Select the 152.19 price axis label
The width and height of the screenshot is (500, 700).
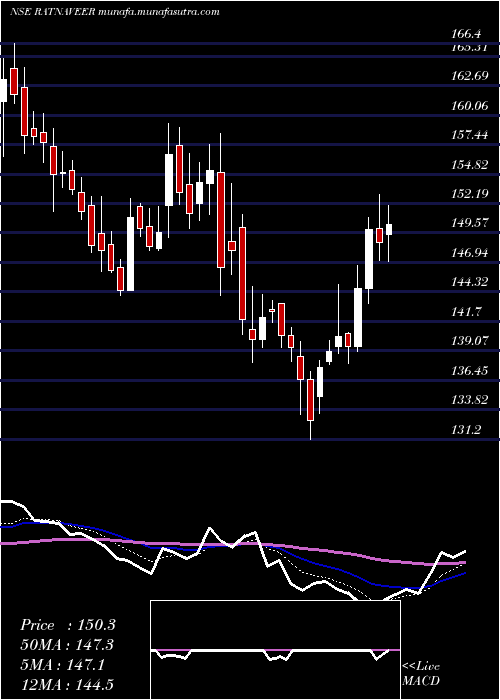point(470,194)
